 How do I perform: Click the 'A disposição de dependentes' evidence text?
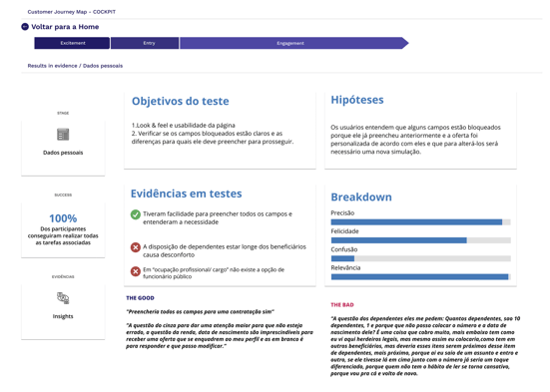point(225,250)
